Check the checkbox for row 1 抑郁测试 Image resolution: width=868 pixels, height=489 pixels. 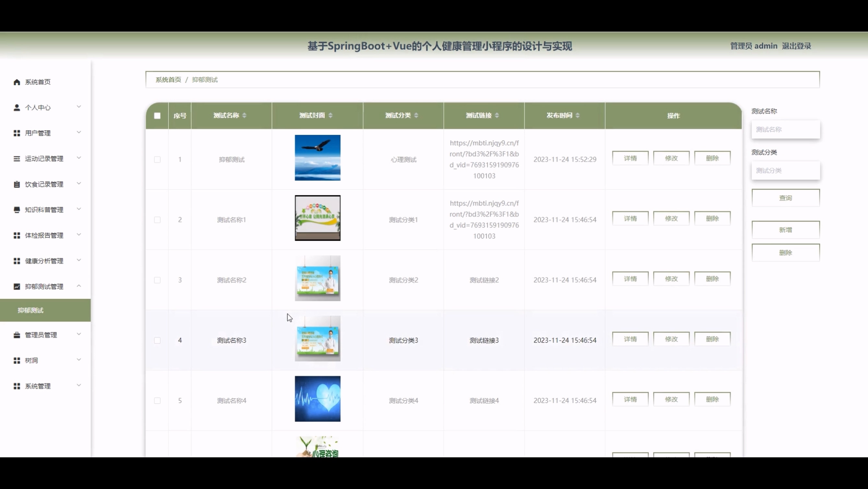tap(157, 159)
